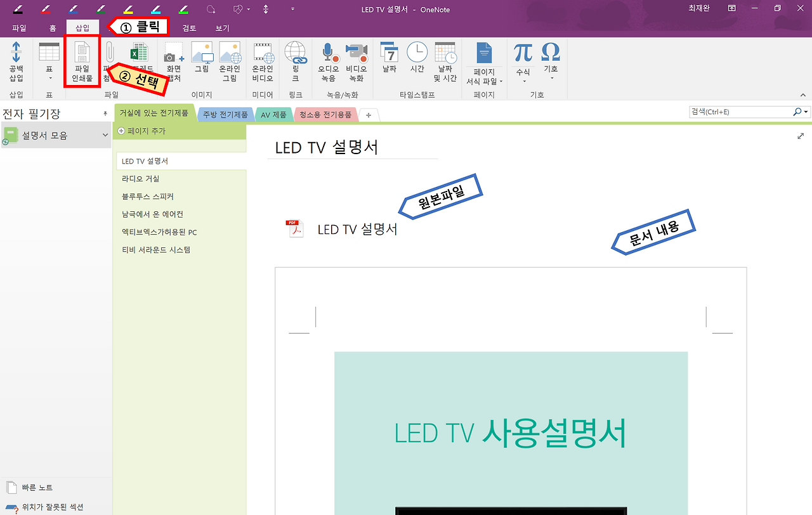Image resolution: width=812 pixels, height=515 pixels.
Task: Select the blue pen in the quick access bar
Action: tap(73, 9)
